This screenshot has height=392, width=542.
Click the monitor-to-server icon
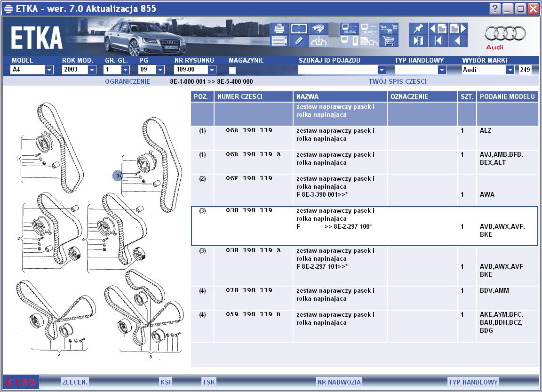click(349, 41)
